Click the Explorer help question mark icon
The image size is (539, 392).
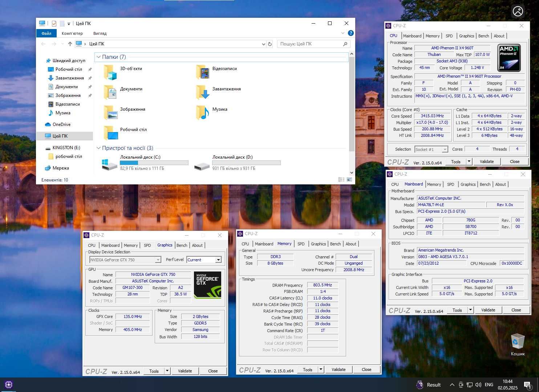350,33
